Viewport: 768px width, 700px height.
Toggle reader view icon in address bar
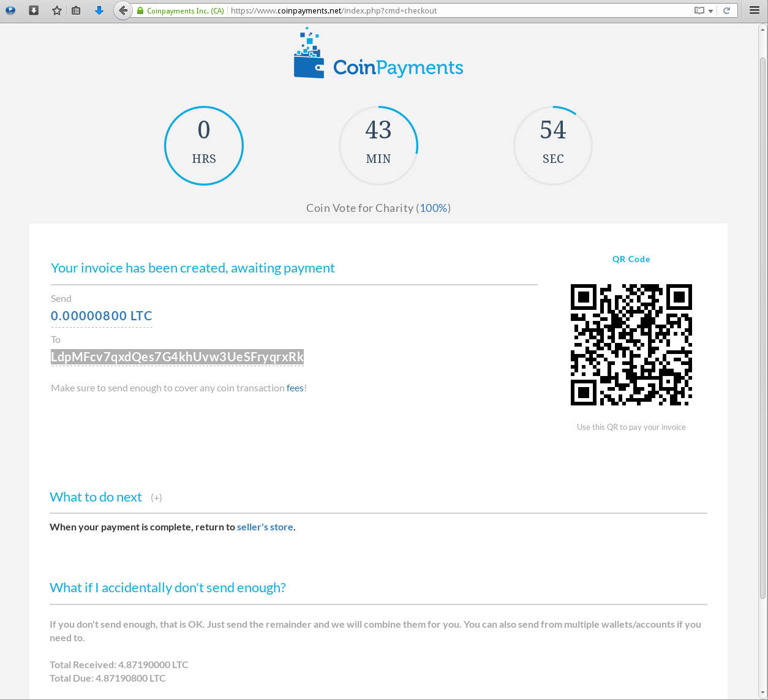point(699,11)
